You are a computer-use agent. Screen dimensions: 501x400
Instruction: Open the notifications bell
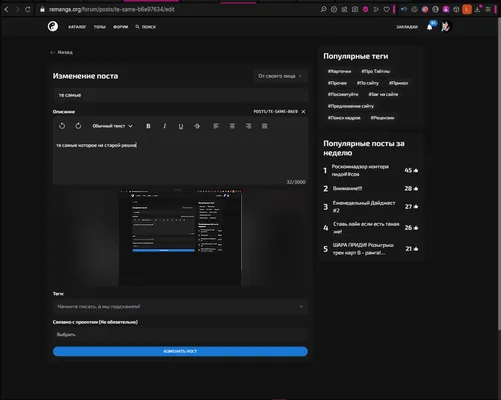click(430, 27)
